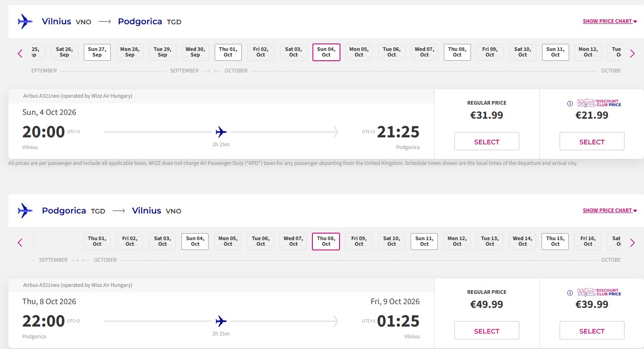Go to later outbound dates with right arrow

pos(632,53)
